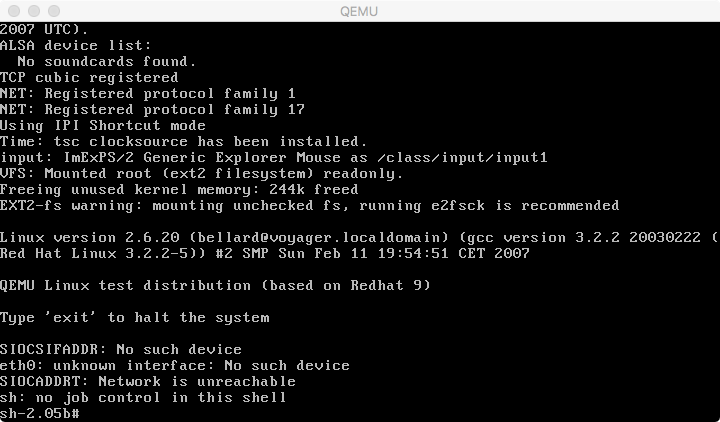Click the ImExPS/2 Generic Explorer Mouse line
The image size is (720, 422).
(x=274, y=158)
